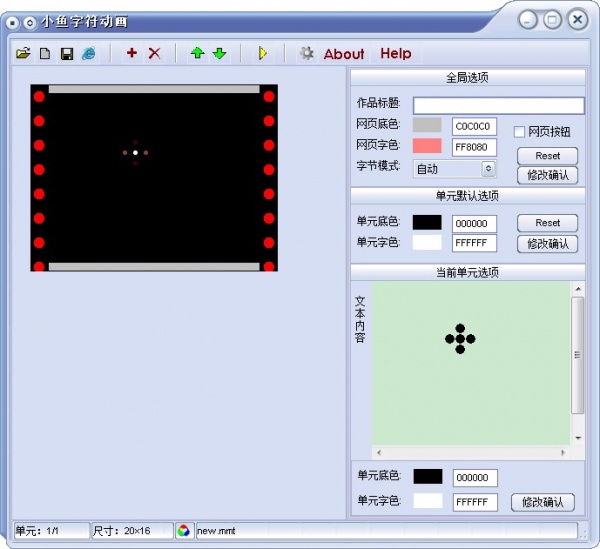Click the 单元底色 black swatch under 单元默认选项
Screen dimensions: 600x549
pyautogui.click(x=427, y=222)
